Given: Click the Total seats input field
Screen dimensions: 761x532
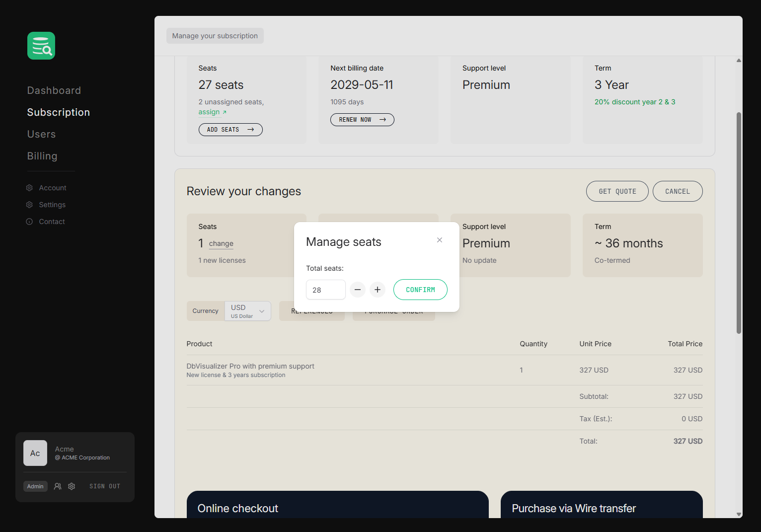Looking at the screenshot, I should [326, 290].
